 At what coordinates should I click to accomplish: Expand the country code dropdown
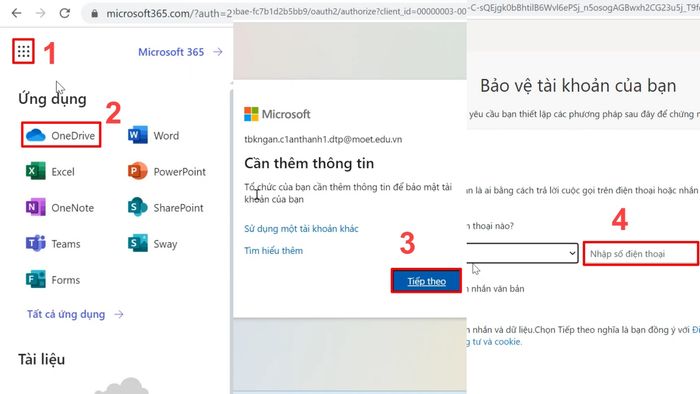pos(522,253)
